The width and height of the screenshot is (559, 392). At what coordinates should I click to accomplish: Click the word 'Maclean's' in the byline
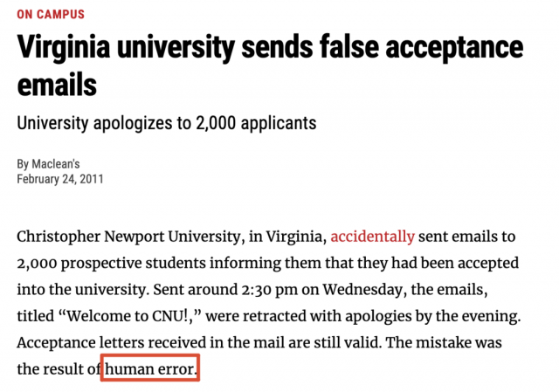coord(60,164)
